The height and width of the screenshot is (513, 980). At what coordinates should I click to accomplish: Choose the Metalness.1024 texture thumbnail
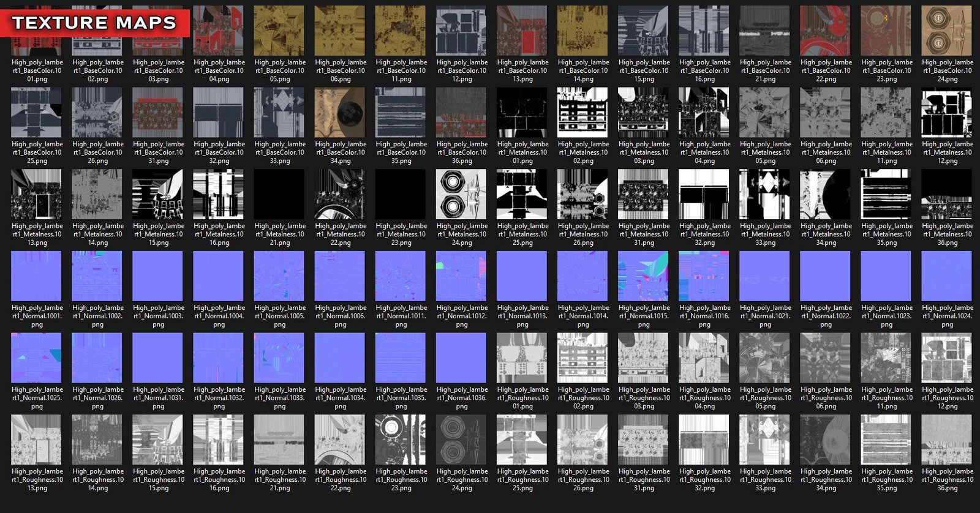coord(461,195)
